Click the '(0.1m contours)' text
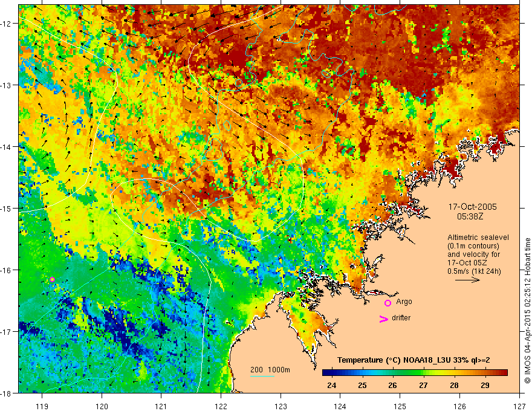Image resolution: width=532 pixels, height=411 pixels. click(473, 246)
